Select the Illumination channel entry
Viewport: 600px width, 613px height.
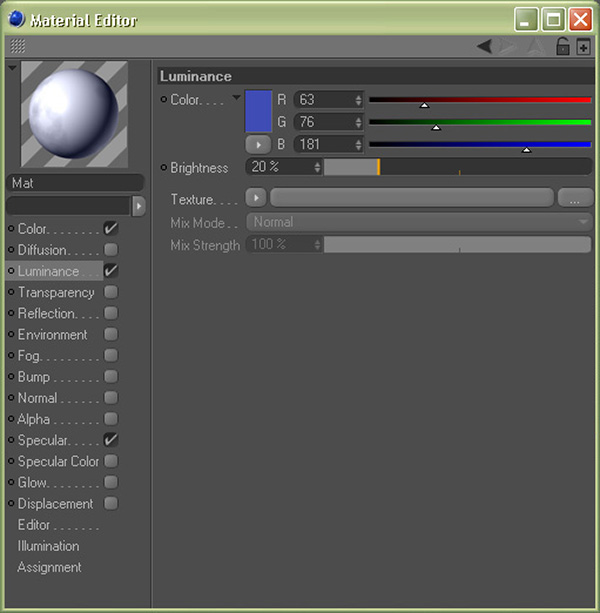48,546
